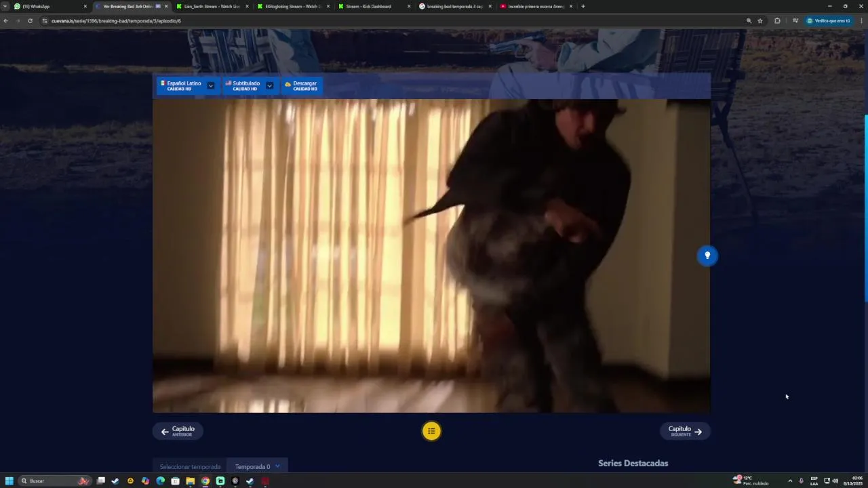The width and height of the screenshot is (868, 488).
Task: Bookmark this page with the star icon
Action: coord(760,21)
